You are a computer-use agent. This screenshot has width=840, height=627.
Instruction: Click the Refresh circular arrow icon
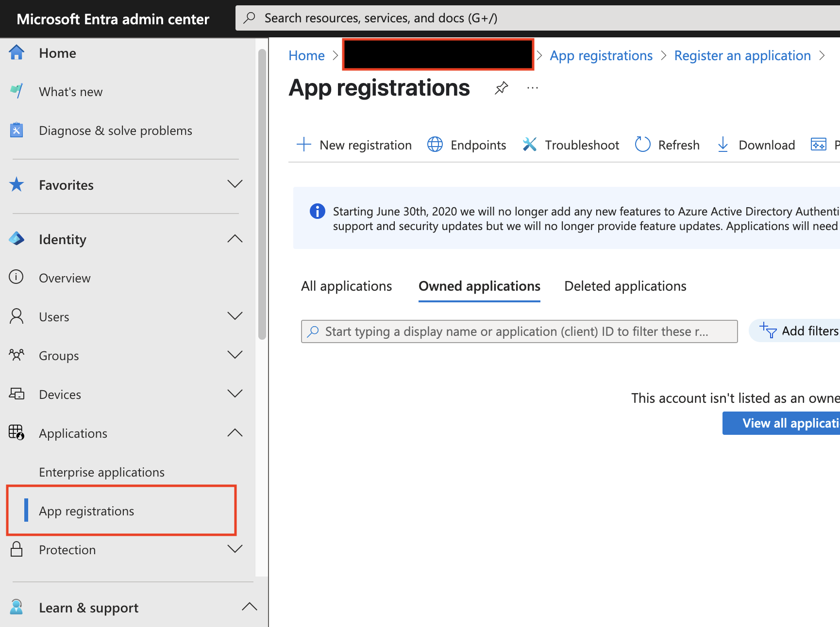pyautogui.click(x=643, y=145)
